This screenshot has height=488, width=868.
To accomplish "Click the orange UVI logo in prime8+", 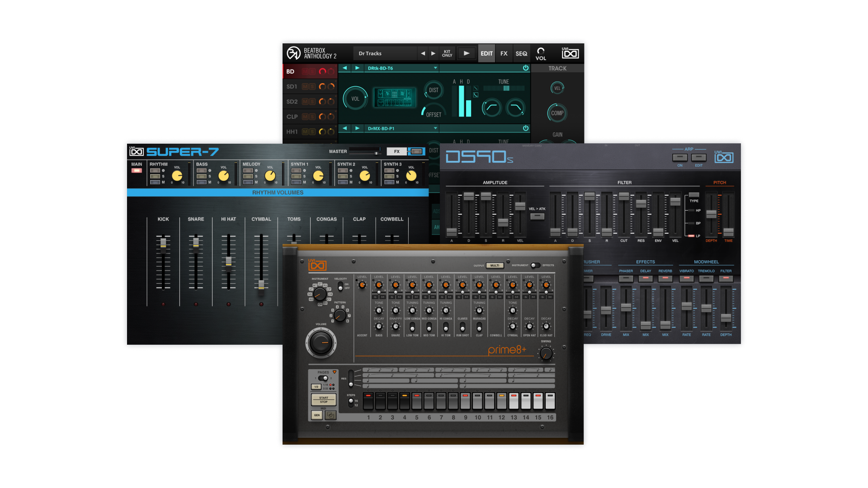I will (317, 265).
